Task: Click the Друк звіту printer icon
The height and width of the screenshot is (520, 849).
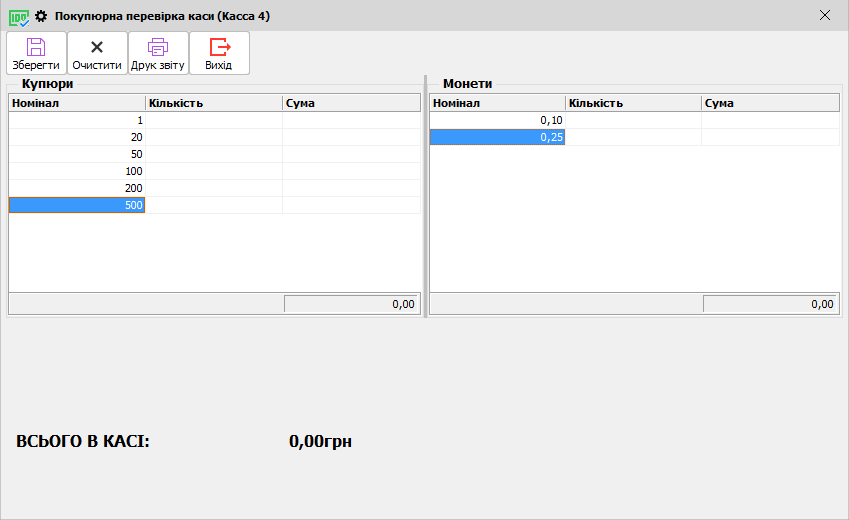Action: click(158, 47)
